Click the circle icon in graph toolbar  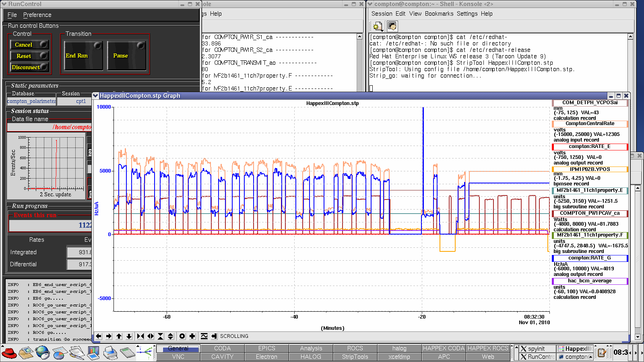pyautogui.click(x=182, y=336)
